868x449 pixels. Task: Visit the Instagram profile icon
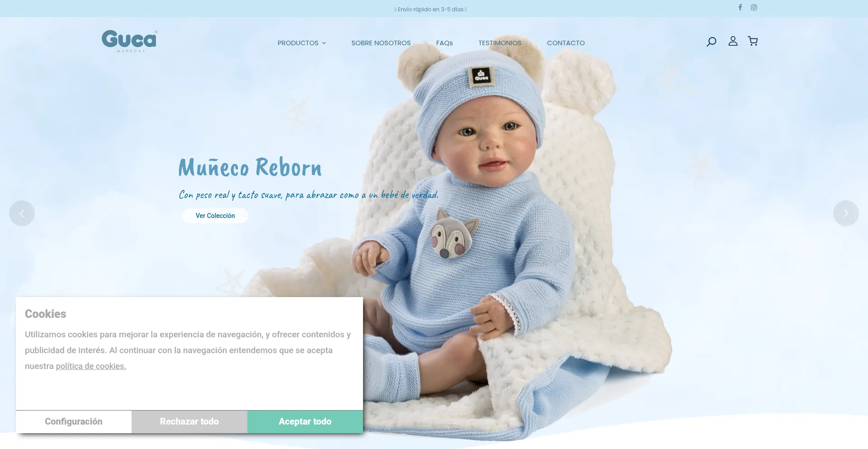[x=754, y=7]
